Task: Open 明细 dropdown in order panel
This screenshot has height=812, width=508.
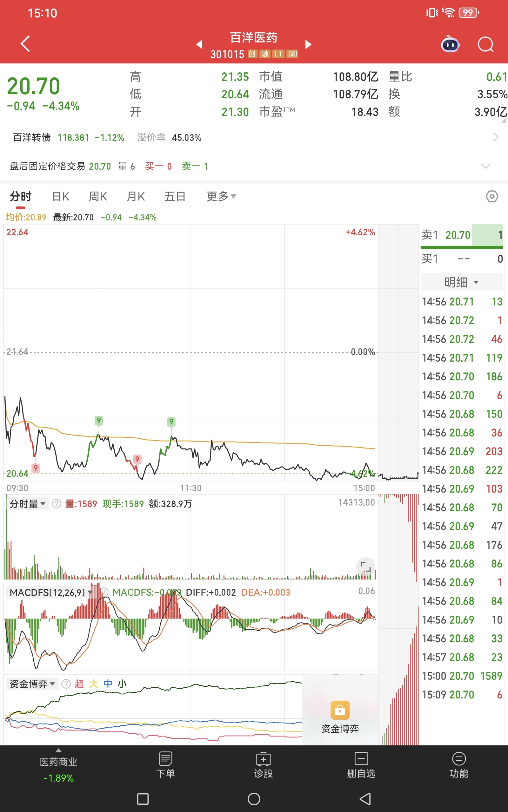Action: tap(461, 282)
